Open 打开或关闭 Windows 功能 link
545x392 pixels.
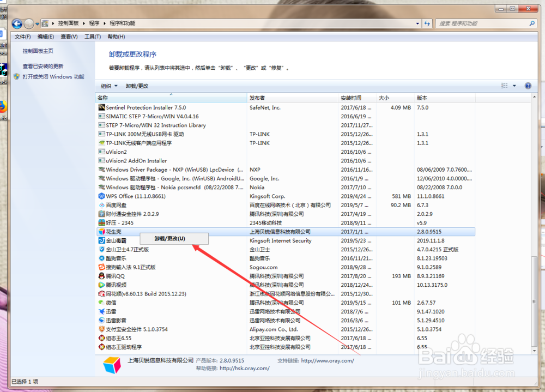tap(53, 76)
